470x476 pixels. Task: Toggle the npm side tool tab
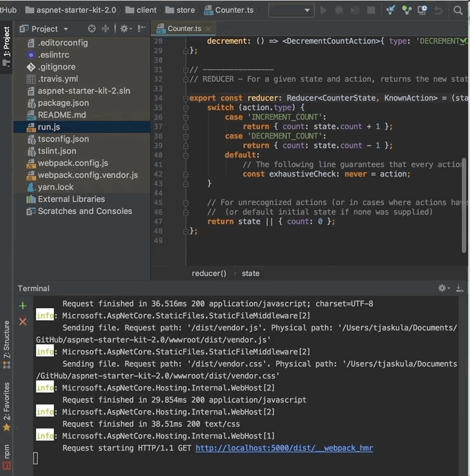click(x=6, y=457)
